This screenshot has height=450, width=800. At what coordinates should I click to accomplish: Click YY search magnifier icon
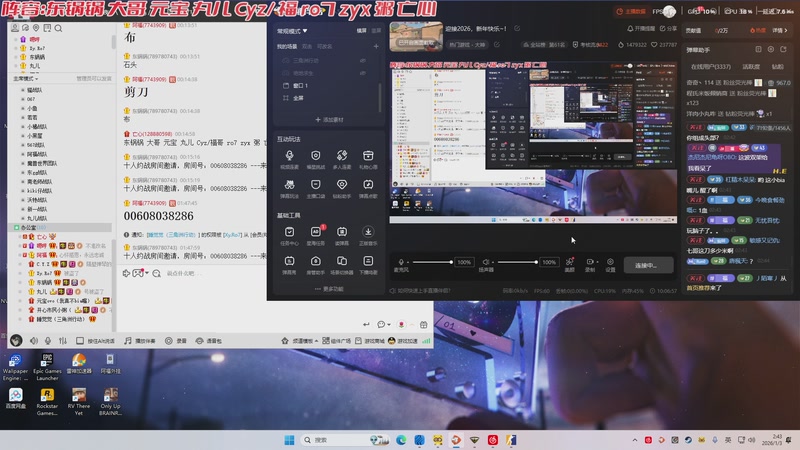coord(58,28)
